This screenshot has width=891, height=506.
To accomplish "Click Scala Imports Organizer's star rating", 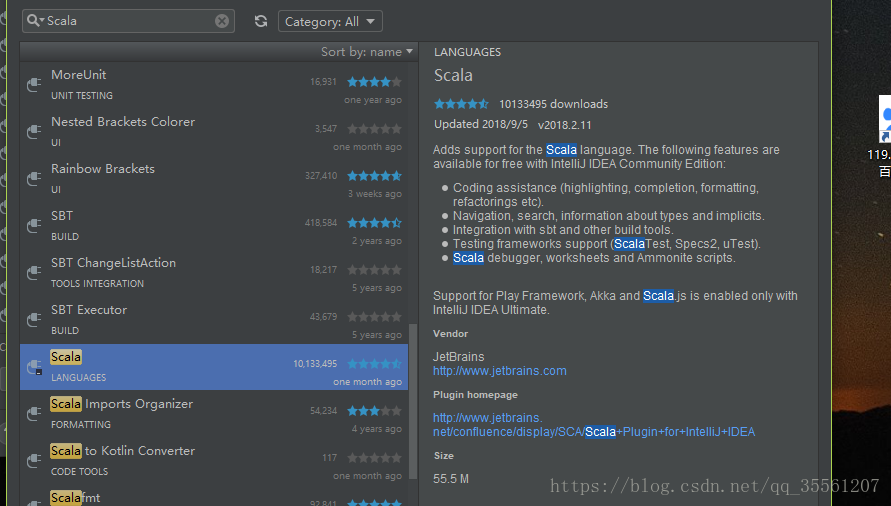I will click(374, 411).
